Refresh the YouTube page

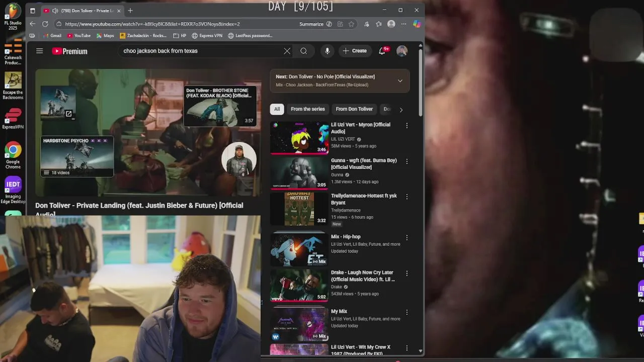click(45, 24)
